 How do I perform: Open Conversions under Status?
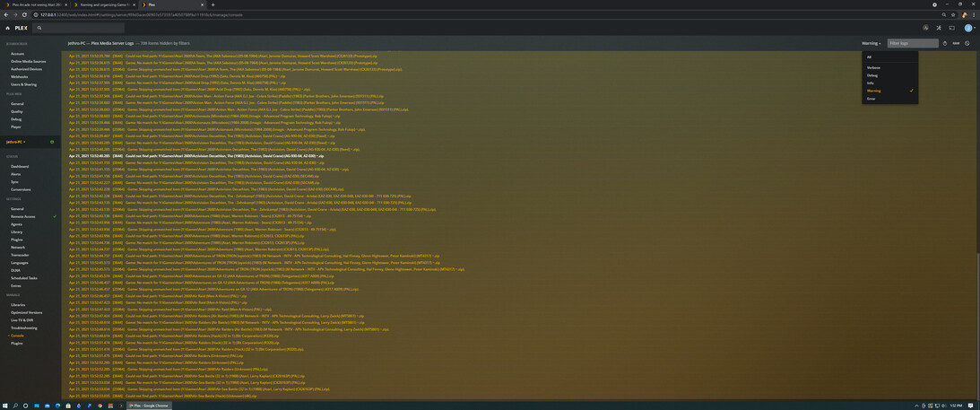coord(21,188)
